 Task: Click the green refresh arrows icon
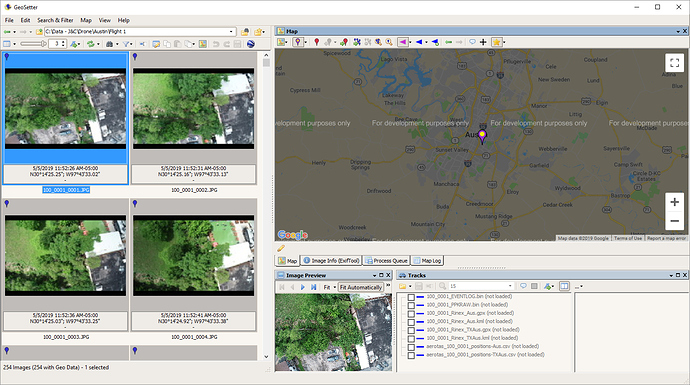[91, 44]
